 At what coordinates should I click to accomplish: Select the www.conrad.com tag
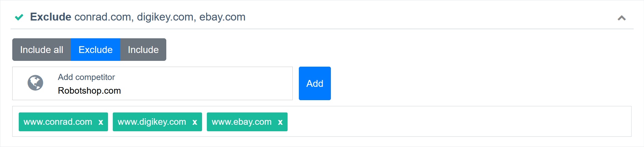(58, 122)
